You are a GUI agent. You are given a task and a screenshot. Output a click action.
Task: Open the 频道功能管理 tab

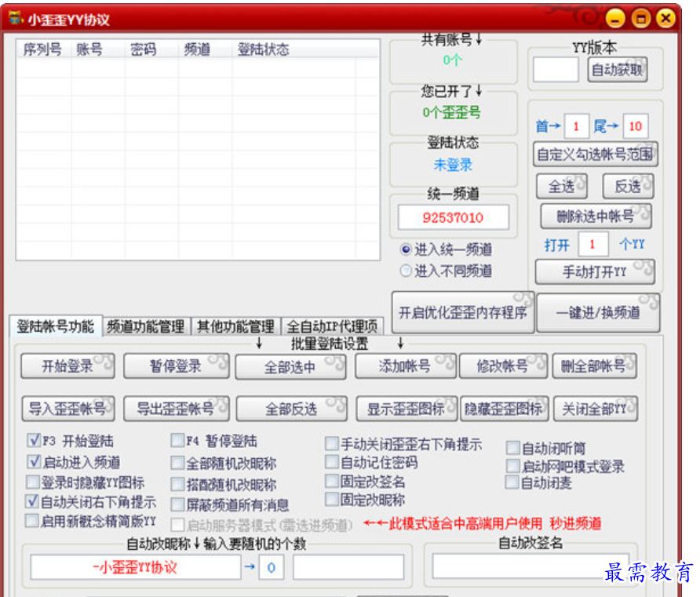pyautogui.click(x=146, y=326)
